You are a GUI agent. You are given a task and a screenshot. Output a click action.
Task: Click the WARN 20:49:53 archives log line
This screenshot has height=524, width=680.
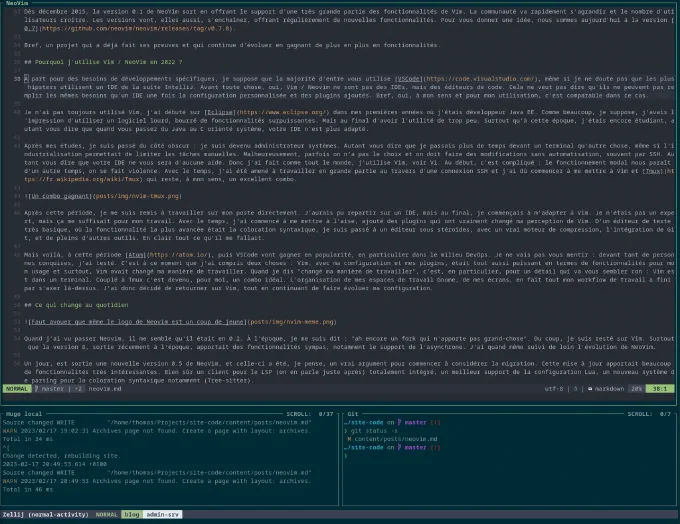coord(157,481)
